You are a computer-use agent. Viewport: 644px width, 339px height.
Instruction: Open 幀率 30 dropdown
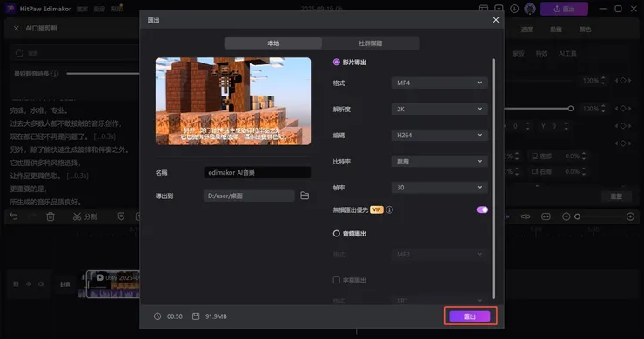click(439, 188)
